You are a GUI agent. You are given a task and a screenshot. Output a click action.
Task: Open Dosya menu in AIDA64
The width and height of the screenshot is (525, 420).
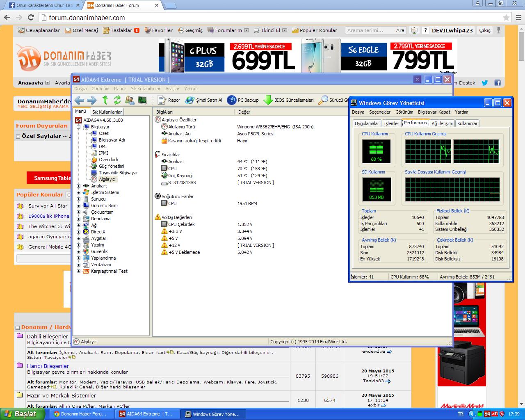pyautogui.click(x=80, y=89)
